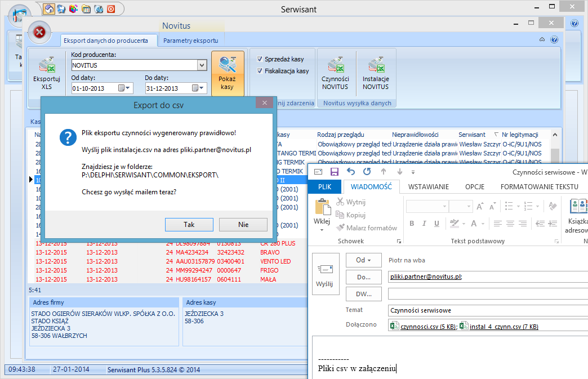This screenshot has height=379, width=588.
Task: Click scroll up arrow in Novitus table
Action: (x=555, y=135)
